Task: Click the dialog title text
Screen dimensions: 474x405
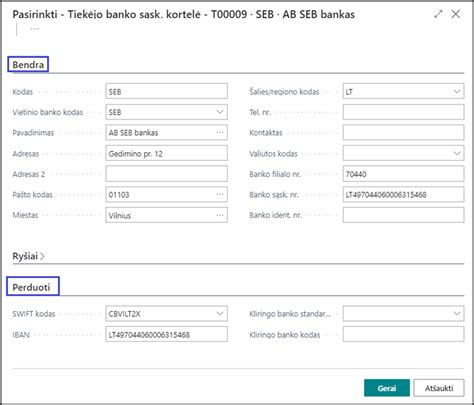Action: [183, 14]
